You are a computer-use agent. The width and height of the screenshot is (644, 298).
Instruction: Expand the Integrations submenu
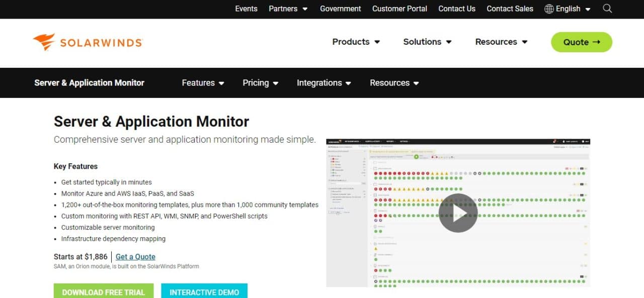(324, 83)
